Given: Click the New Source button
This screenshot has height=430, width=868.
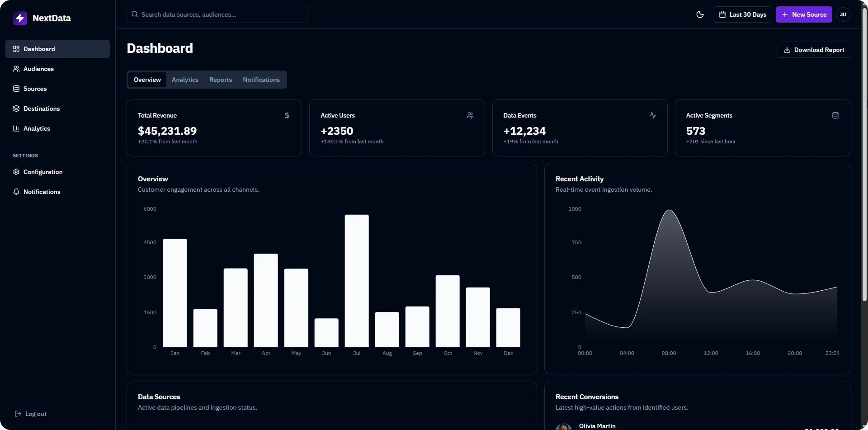Looking at the screenshot, I should click(x=804, y=14).
